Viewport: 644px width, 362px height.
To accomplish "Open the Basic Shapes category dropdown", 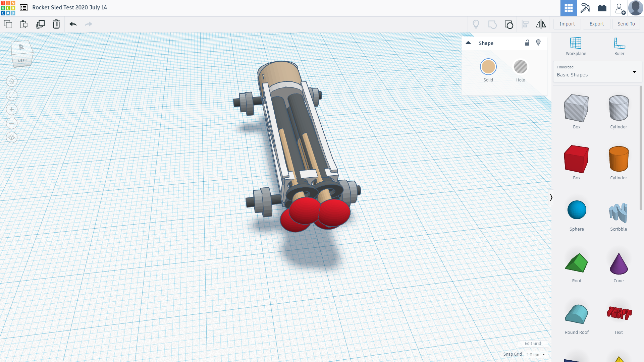I will (x=597, y=71).
